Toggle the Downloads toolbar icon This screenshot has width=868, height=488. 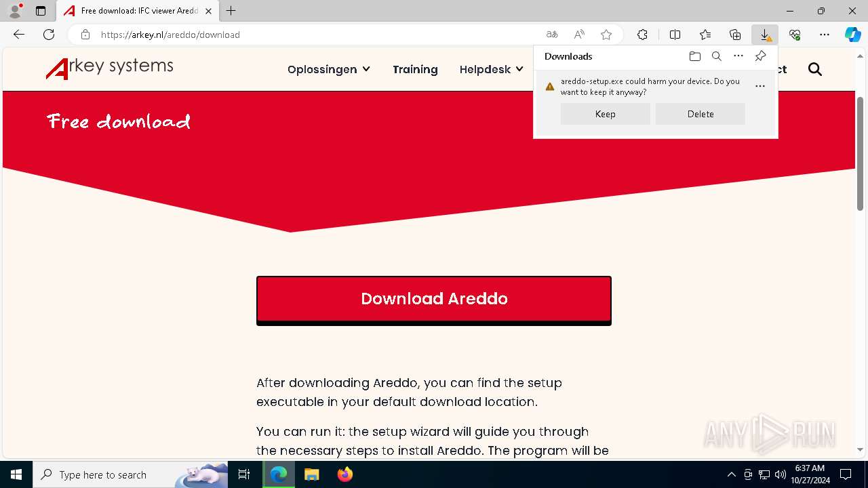(x=765, y=35)
